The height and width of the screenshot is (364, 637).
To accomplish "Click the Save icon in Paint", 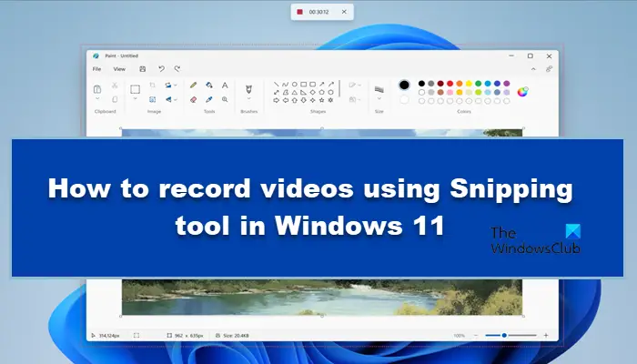I will coord(143,69).
